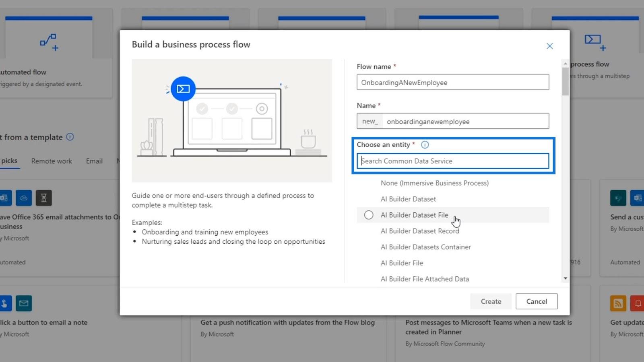This screenshot has width=644, height=362.
Task: Click the mail envelope icon on email note card
Action: point(24,303)
